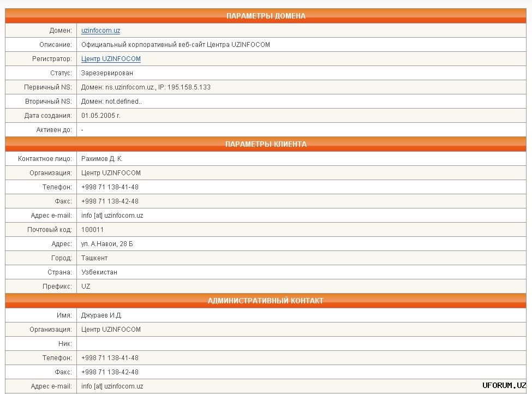The width and height of the screenshot is (532, 394).
Task: Open the Центр UZINFOCOM registrar link
Action: pyautogui.click(x=111, y=59)
